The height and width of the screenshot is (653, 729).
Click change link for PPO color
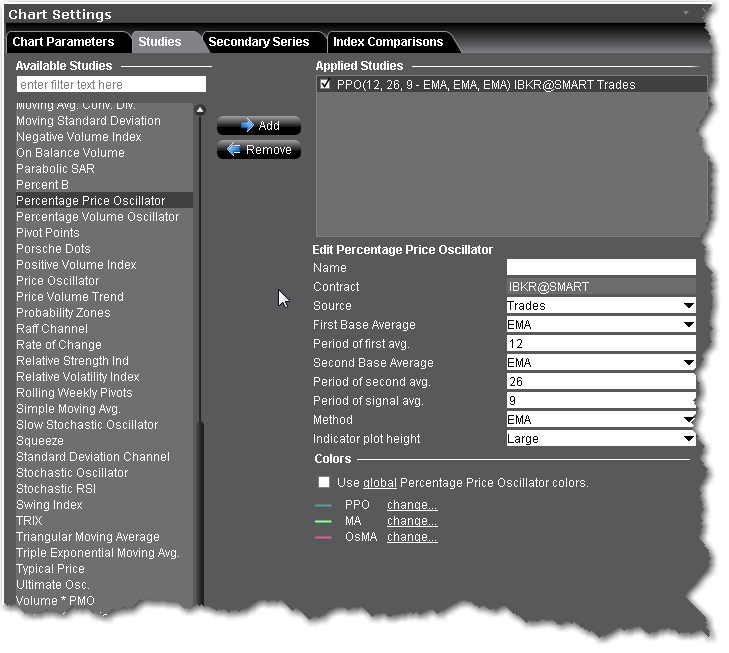[412, 505]
